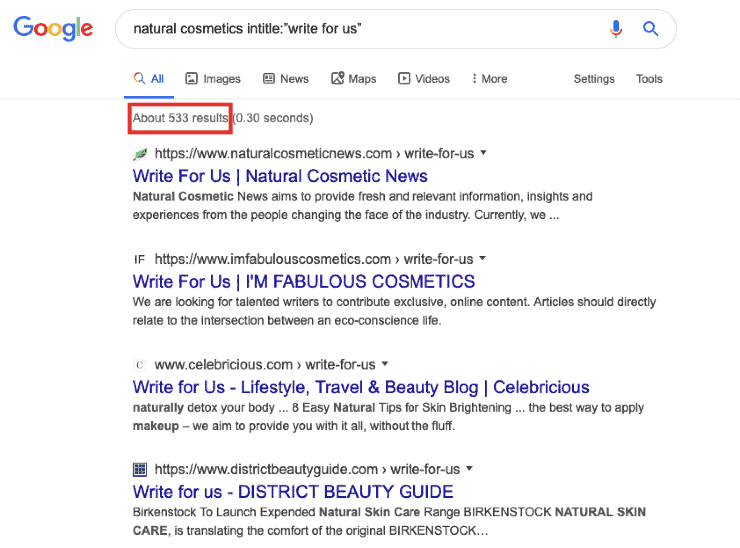Click the IF favicon for imfabulouscosmetics

coord(140,260)
